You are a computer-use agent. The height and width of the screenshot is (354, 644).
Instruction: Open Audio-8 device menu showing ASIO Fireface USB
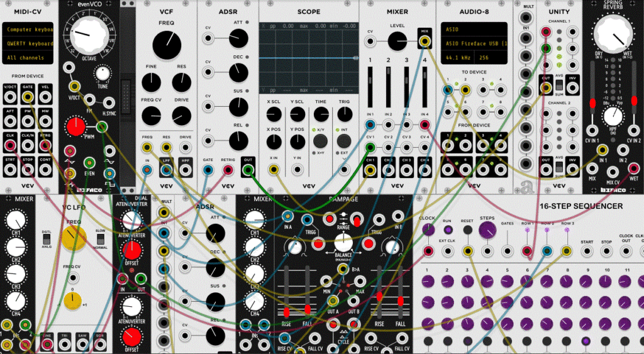(474, 43)
